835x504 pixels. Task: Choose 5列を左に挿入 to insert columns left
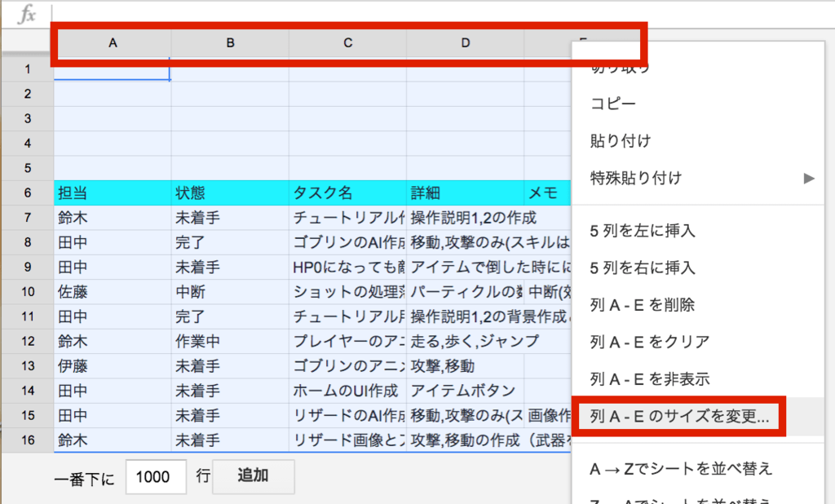pos(634,231)
